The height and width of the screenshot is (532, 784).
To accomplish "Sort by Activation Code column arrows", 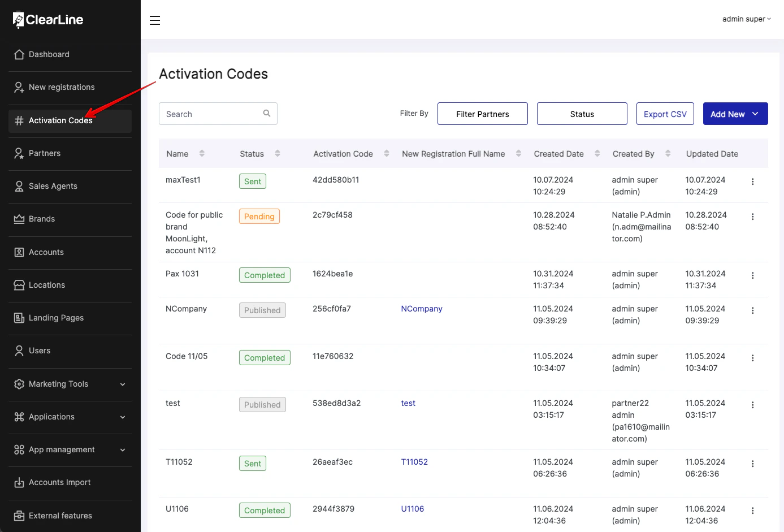I will pyautogui.click(x=387, y=153).
